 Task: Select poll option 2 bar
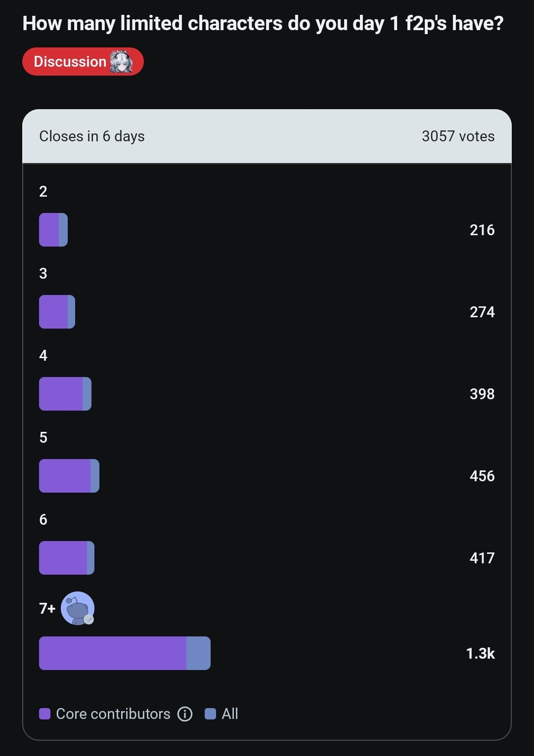tap(53, 230)
